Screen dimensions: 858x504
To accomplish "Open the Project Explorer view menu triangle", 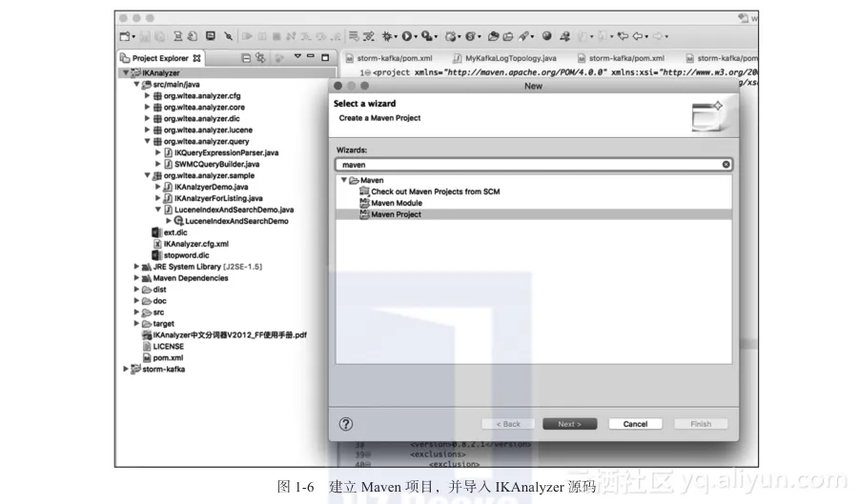I will (x=297, y=56).
